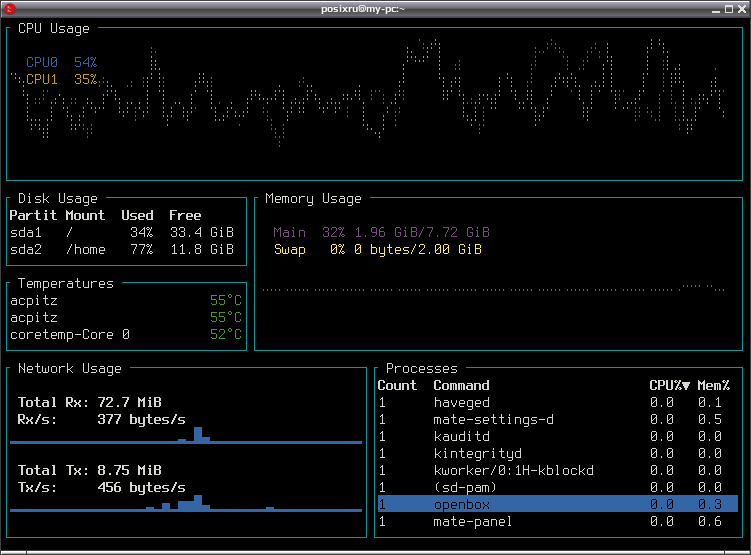
Task: Click the Memory Usage panel title
Action: tap(313, 198)
